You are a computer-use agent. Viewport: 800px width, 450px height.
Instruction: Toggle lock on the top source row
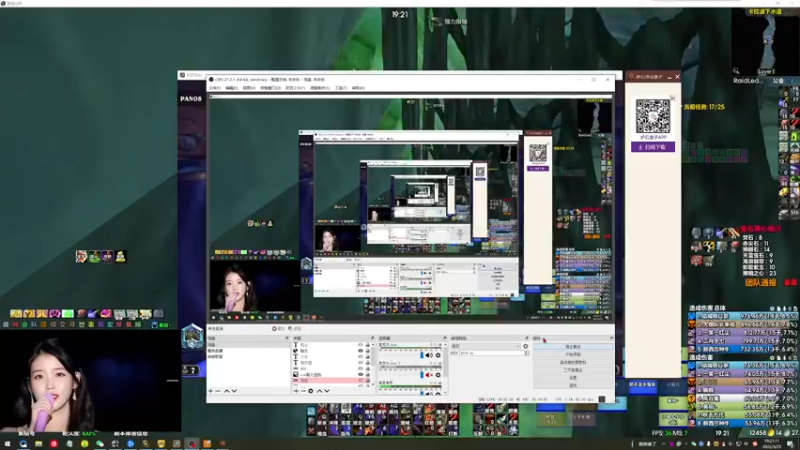(368, 345)
